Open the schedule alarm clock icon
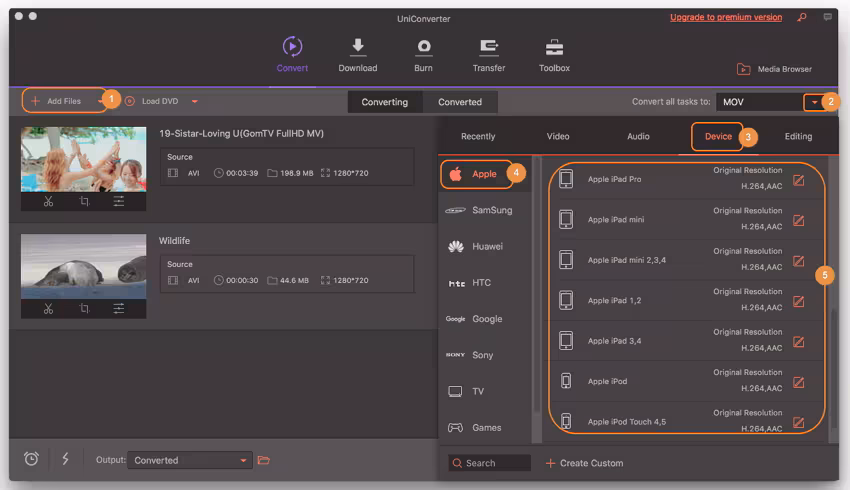 [x=31, y=459]
